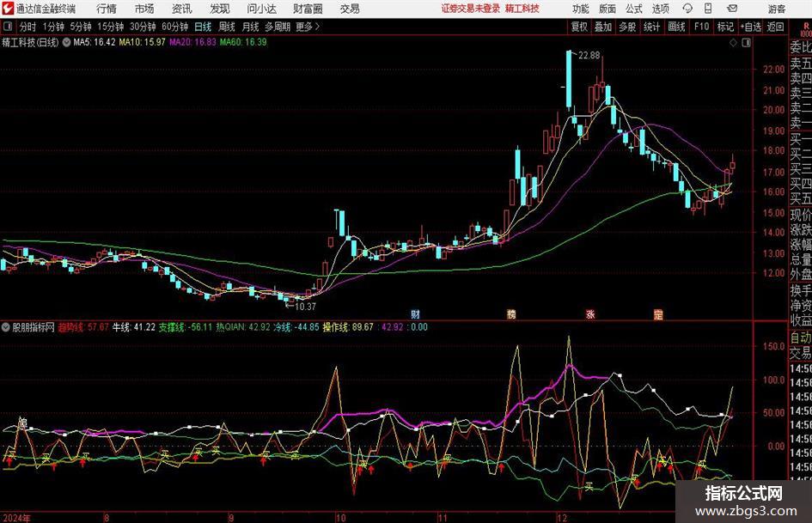Viewport: 812px width, 523px height.
Task: Click the MA20: 16.83 label
Action: point(192,42)
